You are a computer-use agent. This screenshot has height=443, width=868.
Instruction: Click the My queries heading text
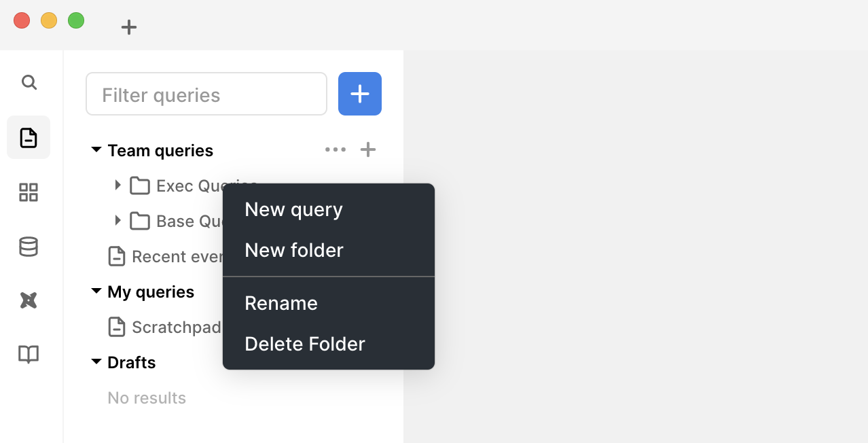pos(151,291)
